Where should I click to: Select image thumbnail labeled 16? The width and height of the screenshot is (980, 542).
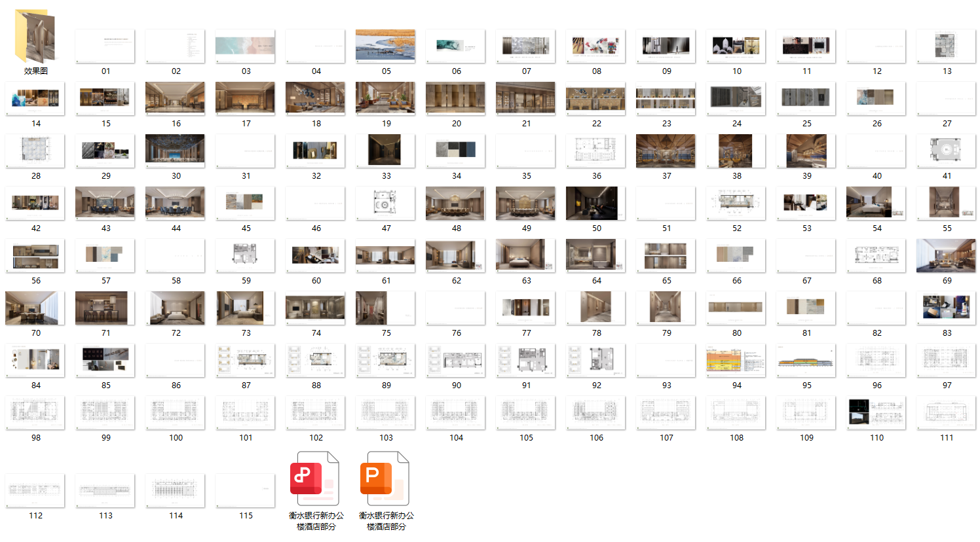(x=175, y=98)
